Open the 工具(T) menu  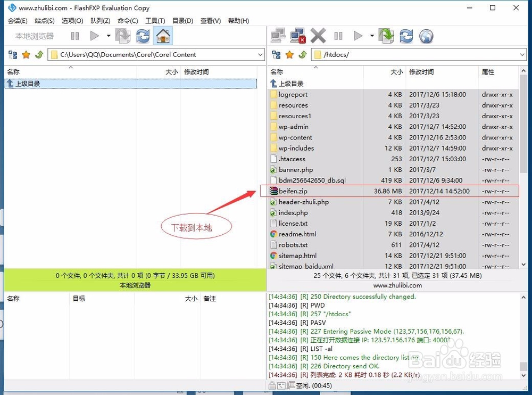(x=155, y=21)
